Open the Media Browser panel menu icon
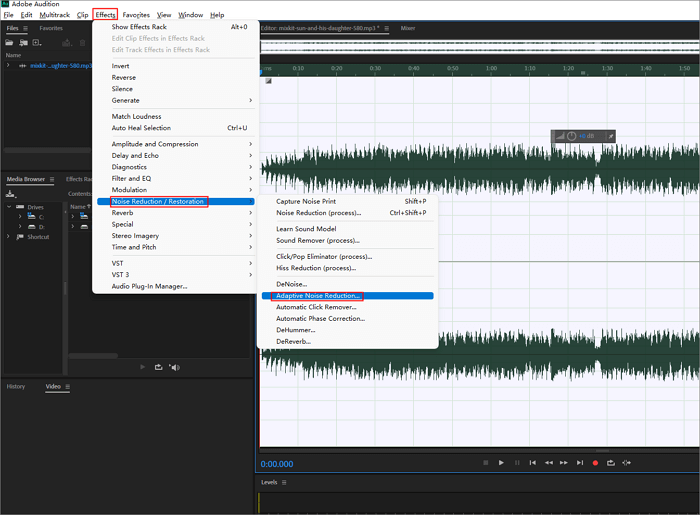Image resolution: width=700 pixels, height=515 pixels. pos(52,179)
